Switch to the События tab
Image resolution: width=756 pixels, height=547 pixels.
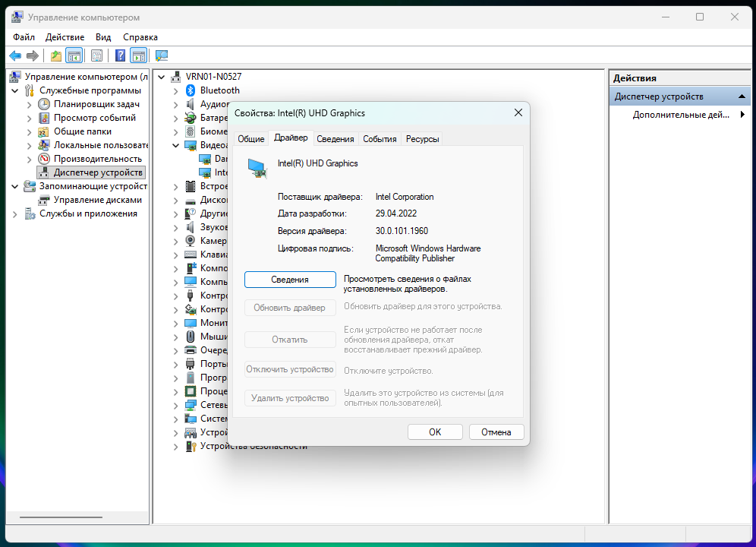pos(380,139)
